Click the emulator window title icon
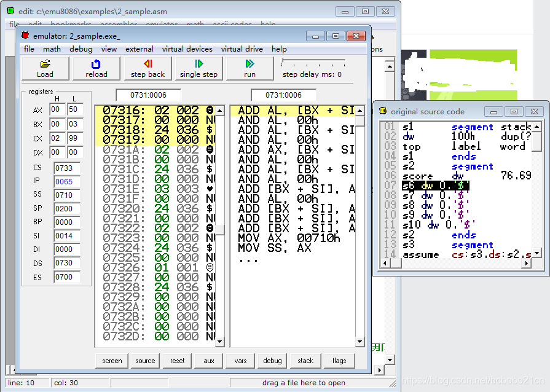The width and height of the screenshot is (550, 392). [25, 36]
